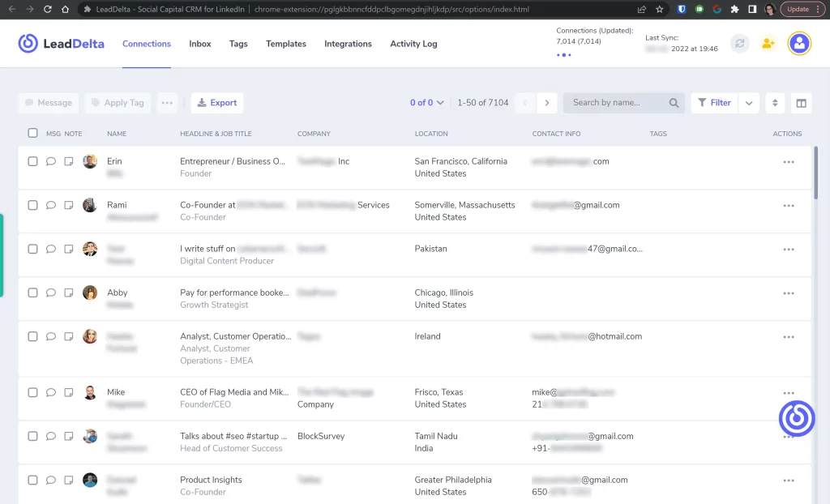Open message icon for Erin's row
This screenshot has width=830, height=504.
point(51,161)
